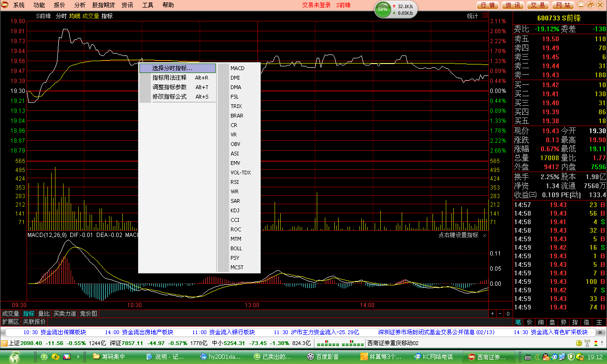Open the 分析 menu

(x=80, y=5)
